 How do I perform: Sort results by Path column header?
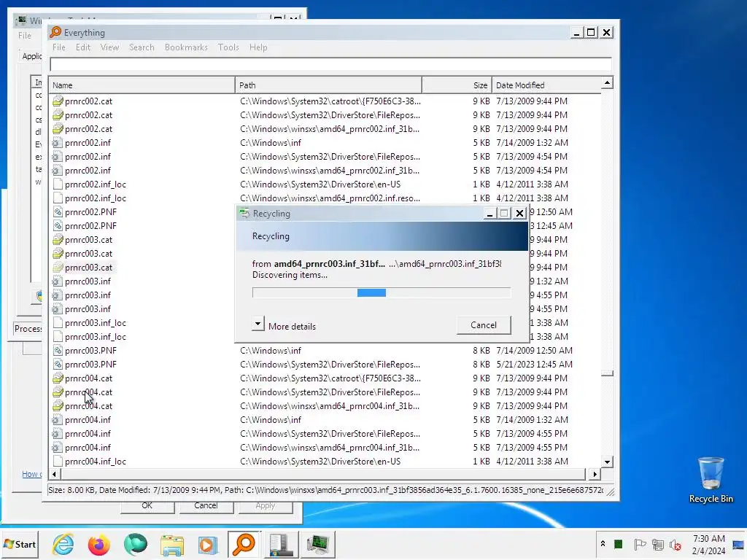point(328,85)
